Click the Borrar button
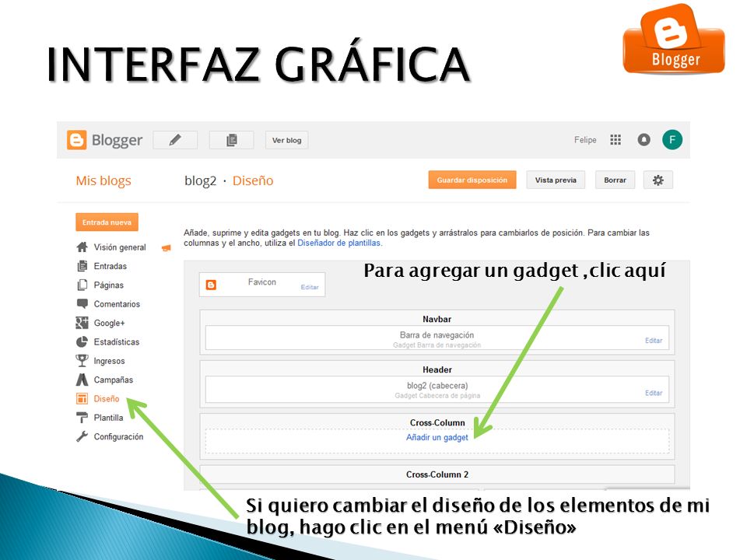Screen dimensions: 747x560 point(615,180)
